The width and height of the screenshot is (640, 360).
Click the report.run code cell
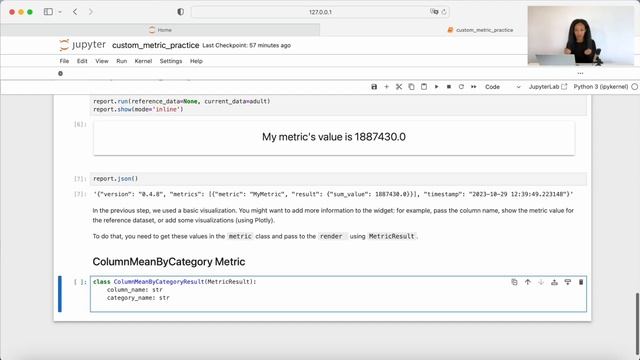[338, 105]
